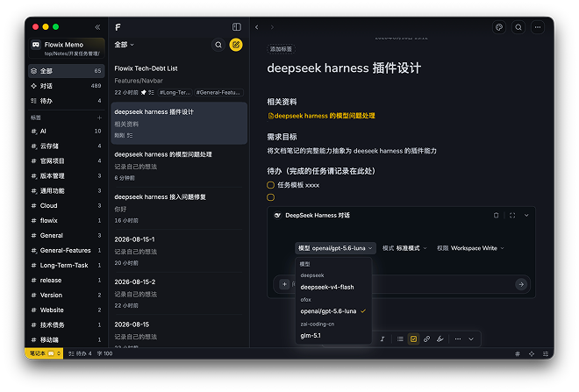Collapse the DeepSeek Harness conversation block
The width and height of the screenshot is (579, 392).
tap(526, 215)
